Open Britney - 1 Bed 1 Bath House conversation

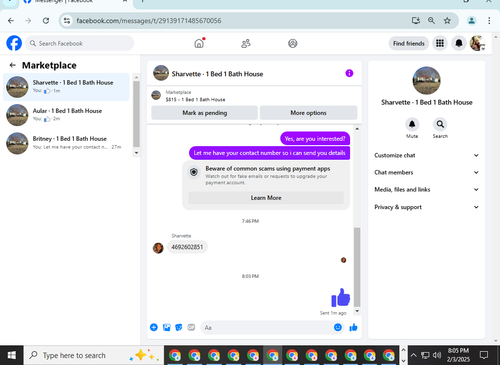[x=66, y=143]
